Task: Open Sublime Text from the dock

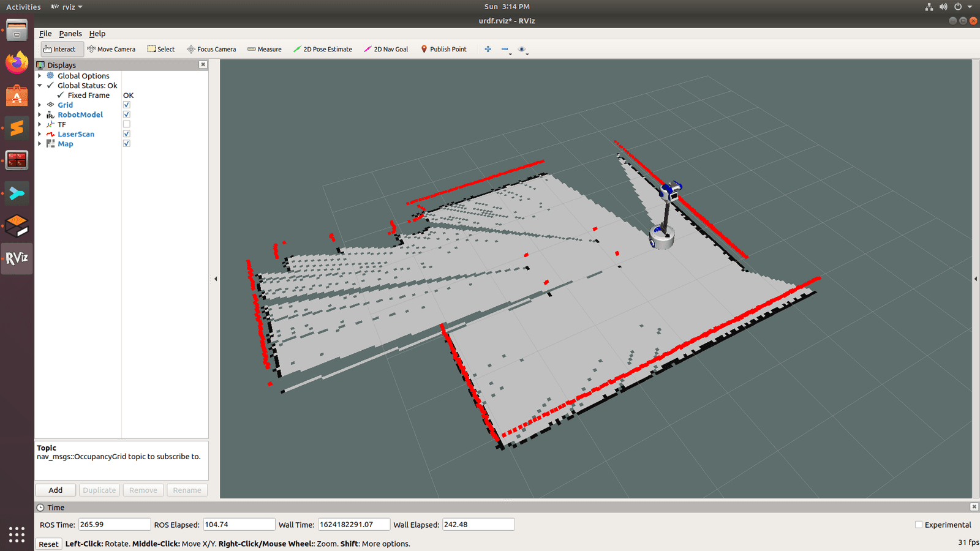Action: [17, 128]
